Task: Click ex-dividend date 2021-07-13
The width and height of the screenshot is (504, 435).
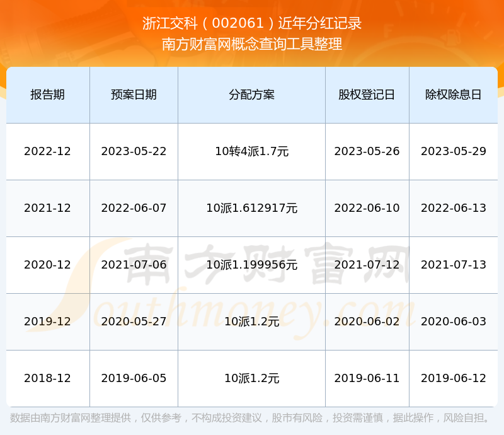Action: coord(453,265)
